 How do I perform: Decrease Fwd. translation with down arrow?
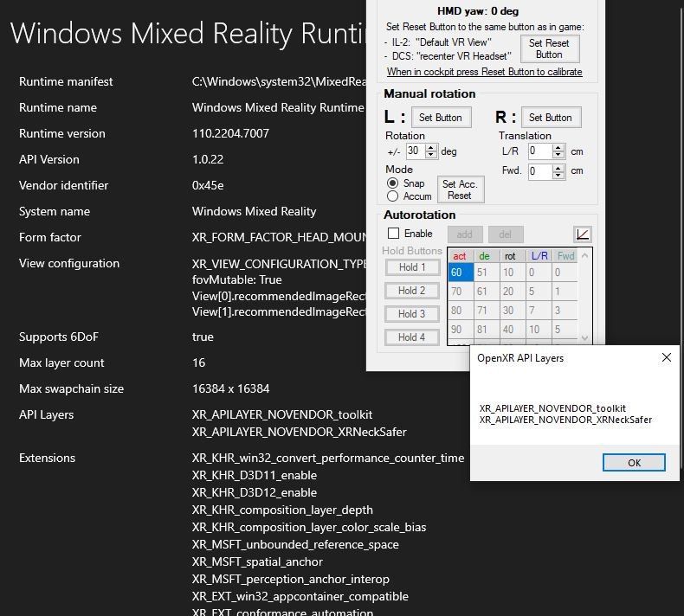(558, 176)
